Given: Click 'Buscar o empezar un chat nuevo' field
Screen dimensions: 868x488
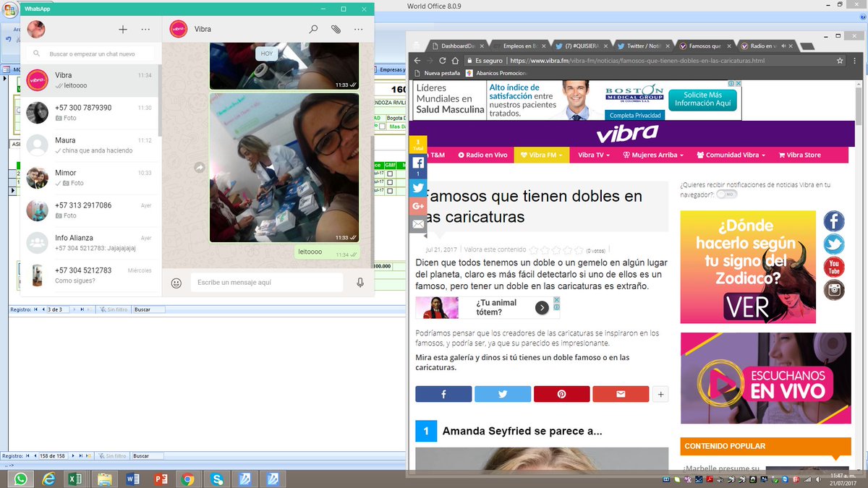Looking at the screenshot, I should tap(92, 54).
